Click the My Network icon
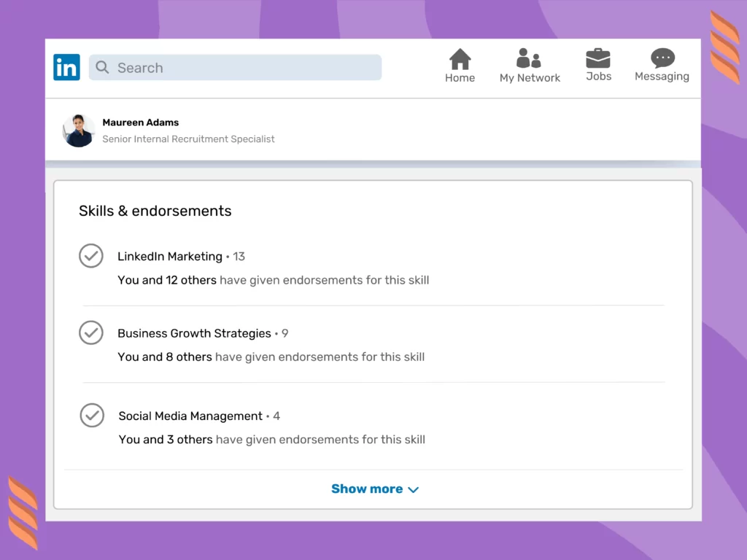 point(530,58)
